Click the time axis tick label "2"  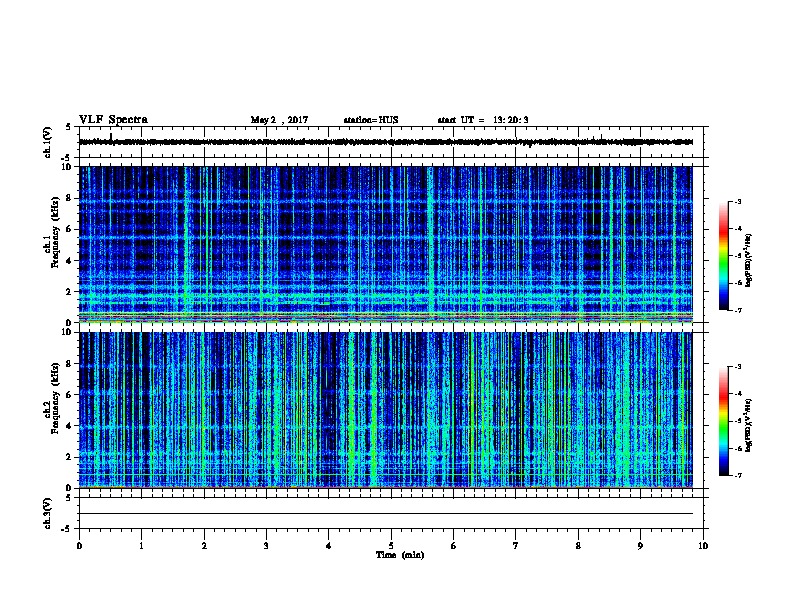pos(204,545)
